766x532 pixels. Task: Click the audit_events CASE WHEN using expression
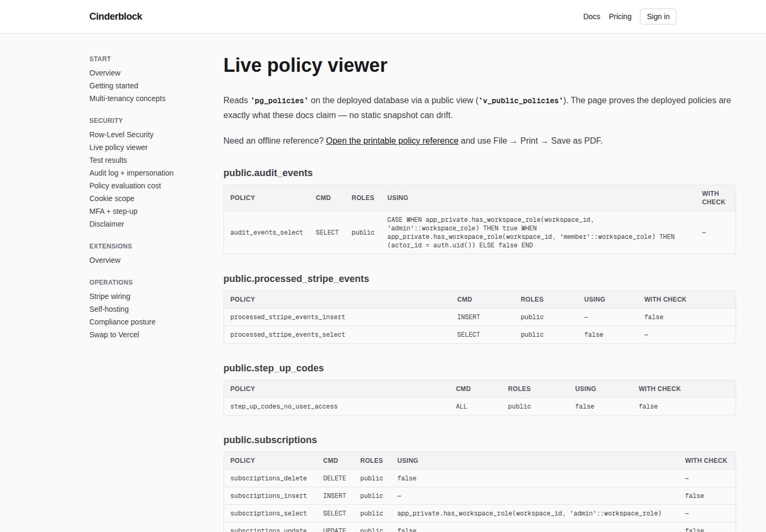pyautogui.click(x=531, y=232)
